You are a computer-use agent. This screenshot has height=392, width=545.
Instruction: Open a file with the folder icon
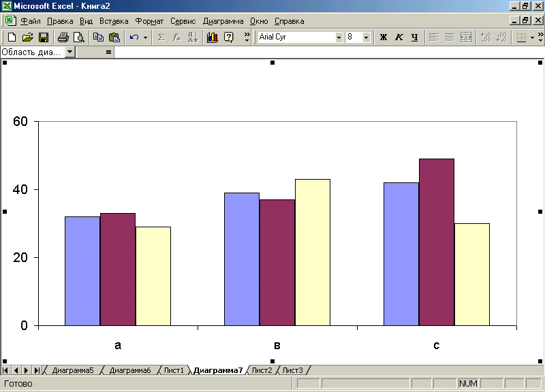(27, 37)
